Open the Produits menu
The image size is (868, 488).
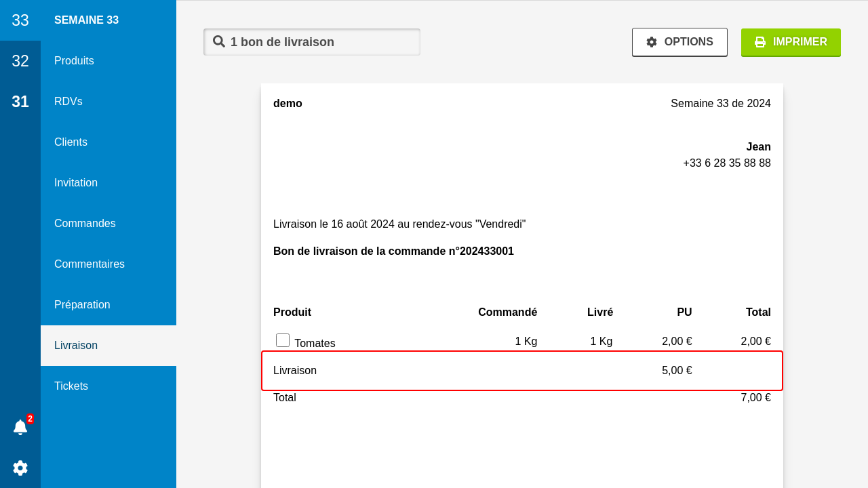[x=74, y=61]
